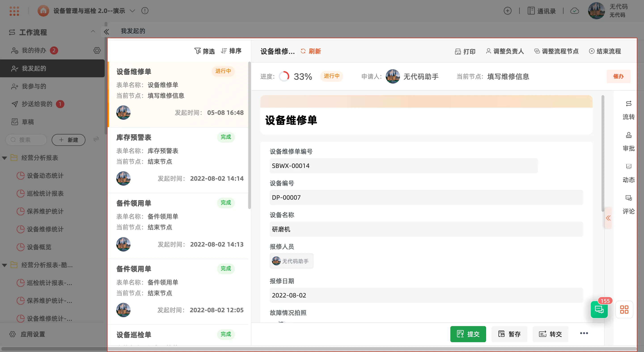The height and width of the screenshot is (352, 644).
Task: Open the orange grid apps icon
Action: tap(624, 310)
